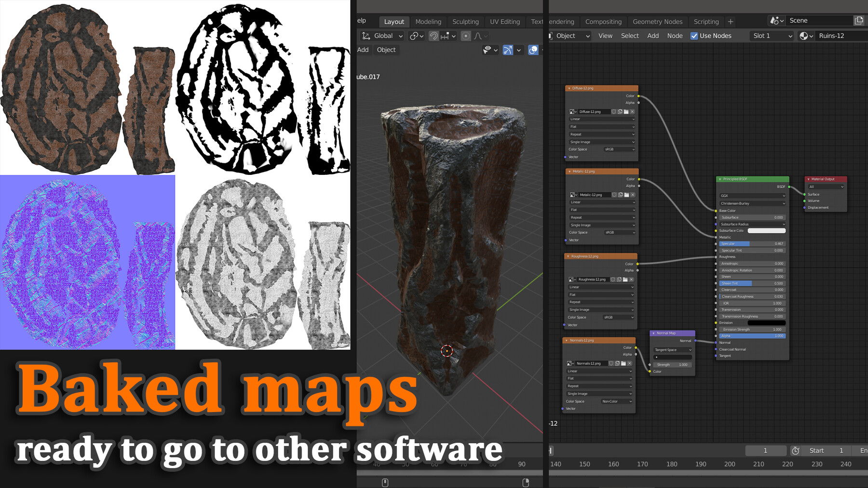Screen dimensions: 868x488
Task: Collapse the Diffuse-12.png node
Action: pos(569,89)
